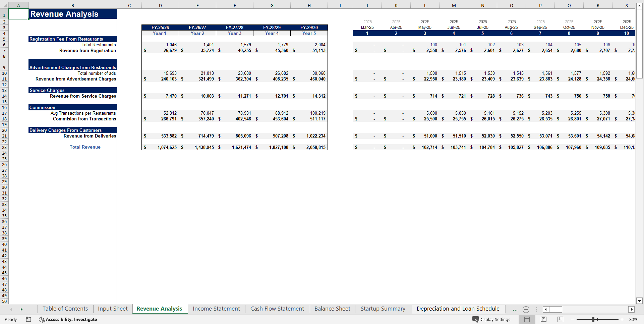Image resolution: width=644 pixels, height=324 pixels.
Task: Click the macro recording icon beside Ready
Action: (28, 319)
